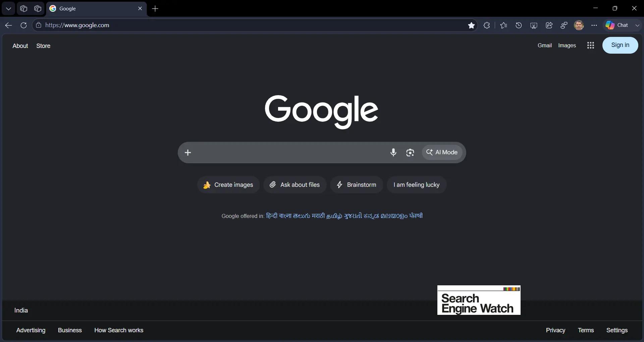Click the Sign in button

[x=620, y=45]
